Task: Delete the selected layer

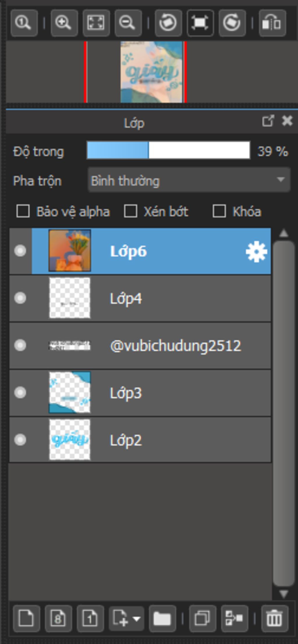Action: 275,618
